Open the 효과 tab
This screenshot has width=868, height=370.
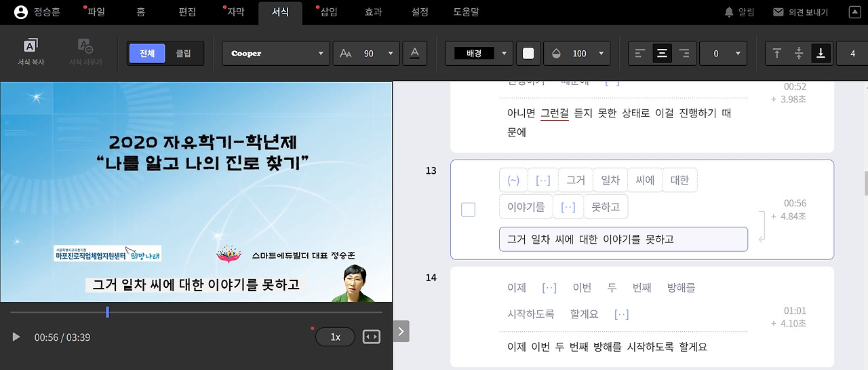point(374,12)
